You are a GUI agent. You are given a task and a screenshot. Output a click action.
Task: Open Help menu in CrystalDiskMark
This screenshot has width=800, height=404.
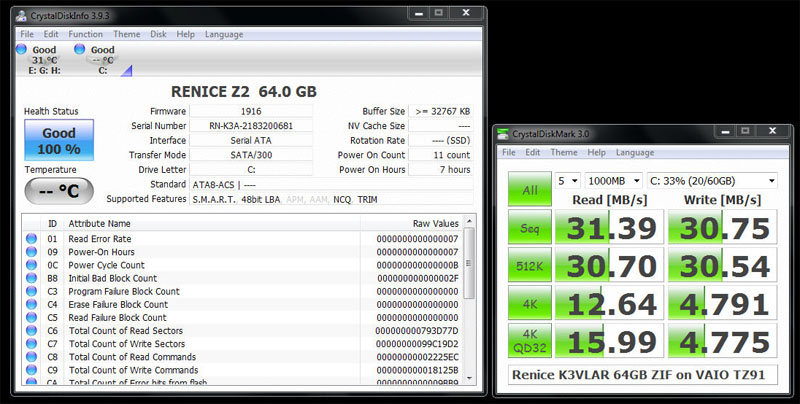coord(596,153)
